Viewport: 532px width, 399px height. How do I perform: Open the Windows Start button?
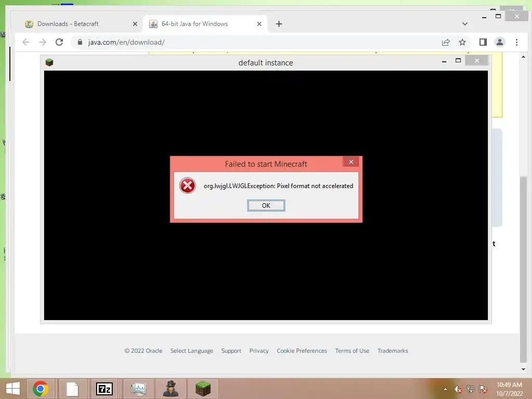(13, 389)
